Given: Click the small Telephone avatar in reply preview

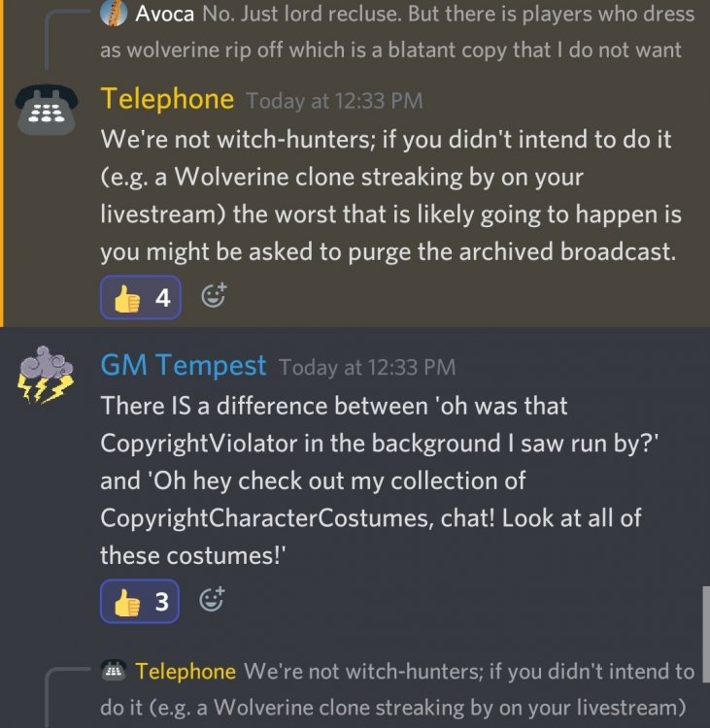Looking at the screenshot, I should (x=114, y=671).
